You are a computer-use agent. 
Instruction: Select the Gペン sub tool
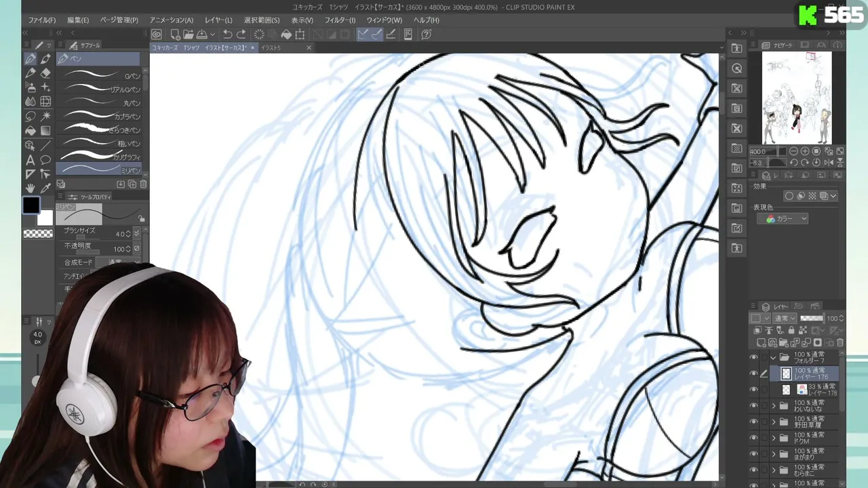[x=99, y=75]
